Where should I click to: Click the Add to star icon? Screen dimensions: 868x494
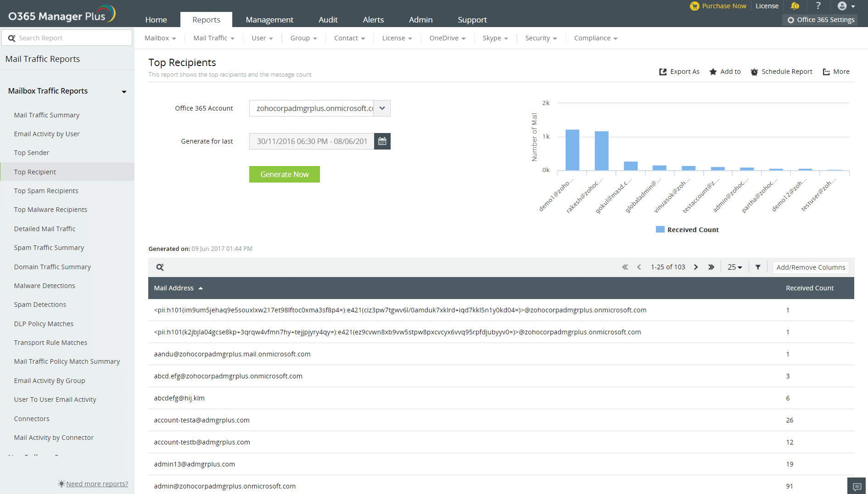(x=713, y=72)
